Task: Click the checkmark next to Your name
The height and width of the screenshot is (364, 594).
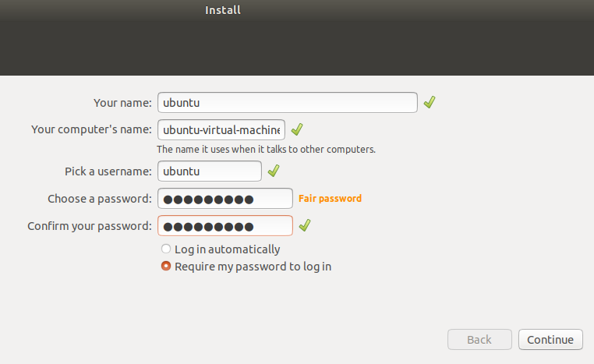Action: [430, 102]
